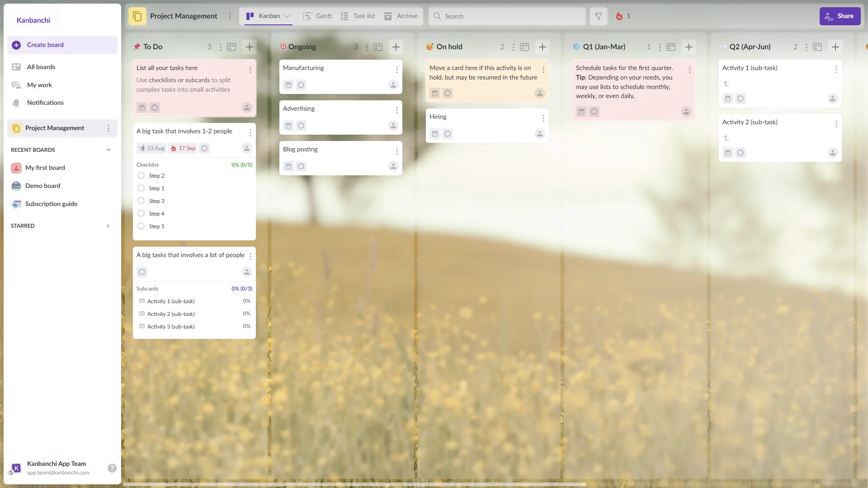Tick the Step 5 checklist item
The height and width of the screenshot is (488, 868).
[x=141, y=226]
